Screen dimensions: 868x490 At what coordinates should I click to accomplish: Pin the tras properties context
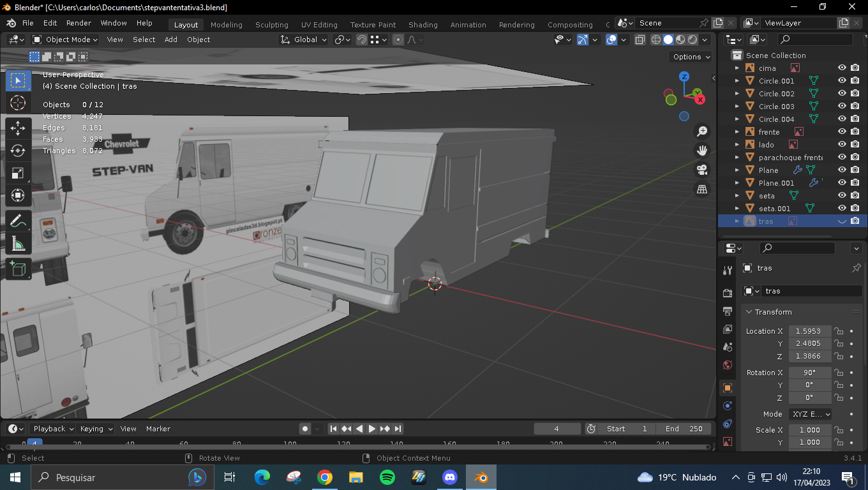tap(857, 269)
